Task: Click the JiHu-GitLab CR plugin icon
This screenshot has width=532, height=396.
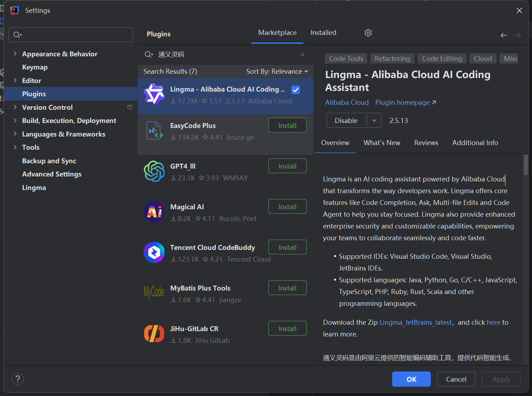Action: [x=154, y=333]
